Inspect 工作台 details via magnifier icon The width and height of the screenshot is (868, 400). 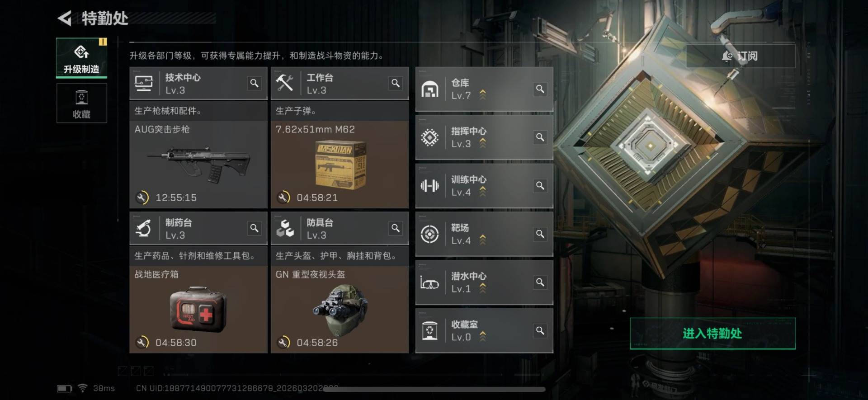click(x=396, y=83)
